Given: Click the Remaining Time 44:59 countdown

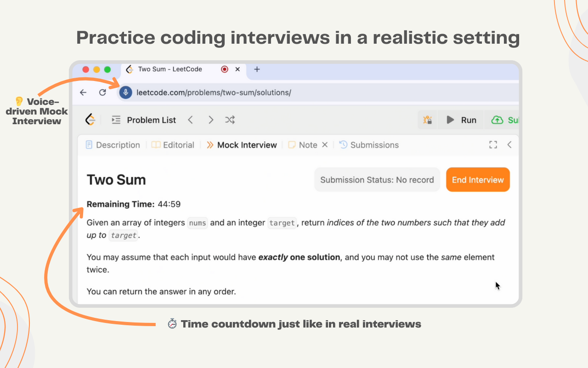Looking at the screenshot, I should 134,204.
